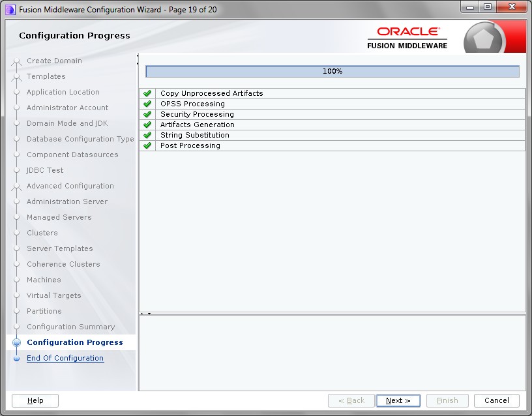Click the Create Domain step
Screen dimensions: 532x416
pyautogui.click(x=54, y=61)
